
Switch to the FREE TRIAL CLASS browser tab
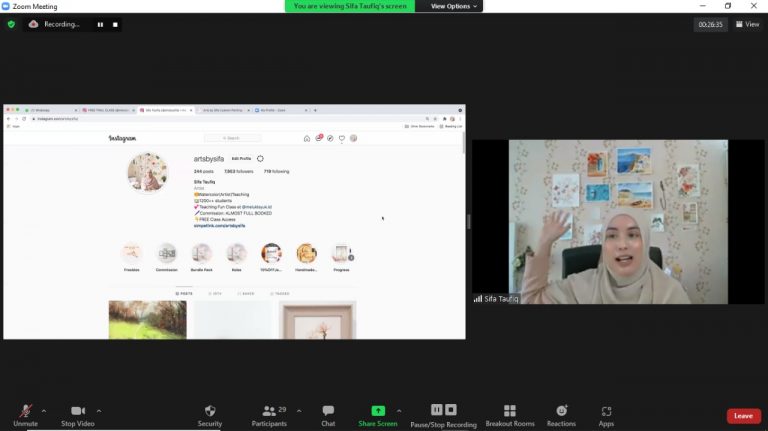tap(108, 110)
